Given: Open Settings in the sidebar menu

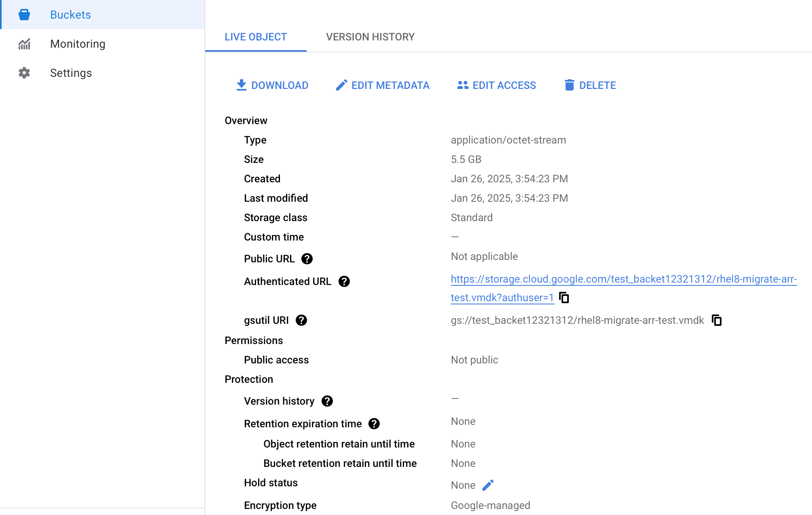Looking at the screenshot, I should click(71, 73).
